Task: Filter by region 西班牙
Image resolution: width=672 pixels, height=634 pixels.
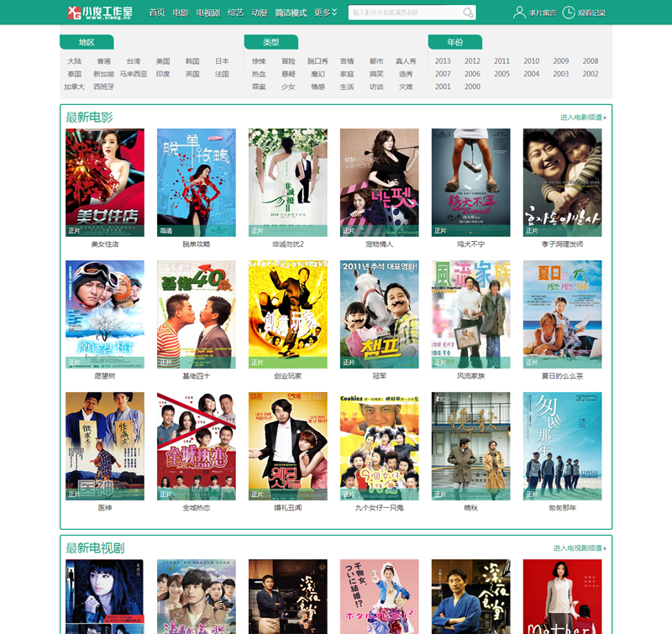Action: pyautogui.click(x=103, y=86)
